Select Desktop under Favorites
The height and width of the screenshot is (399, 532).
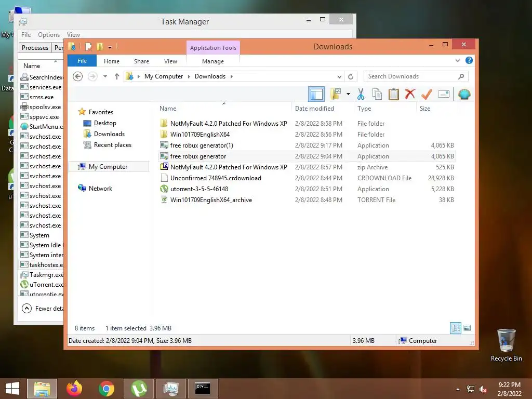[105, 123]
